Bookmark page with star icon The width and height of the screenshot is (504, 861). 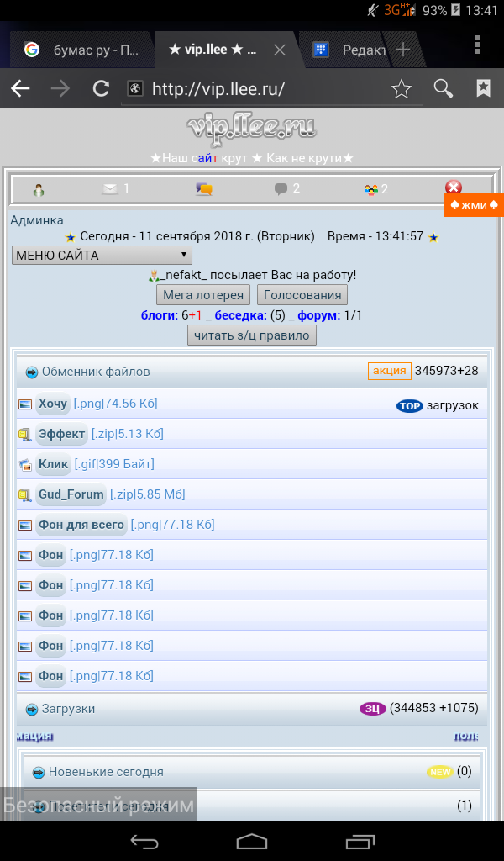(x=402, y=89)
